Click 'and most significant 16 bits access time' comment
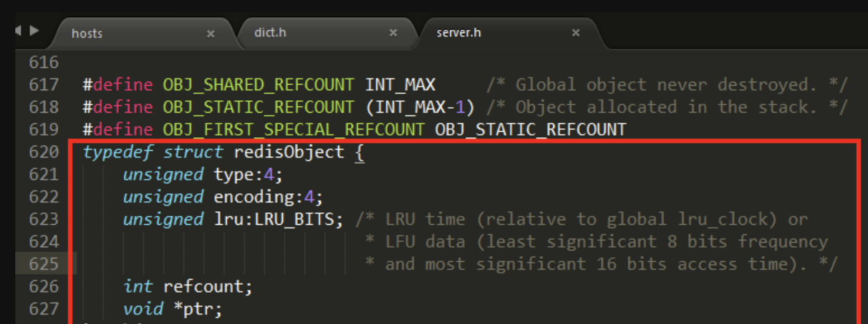Viewport: 868px width, 324px height. pos(601,264)
